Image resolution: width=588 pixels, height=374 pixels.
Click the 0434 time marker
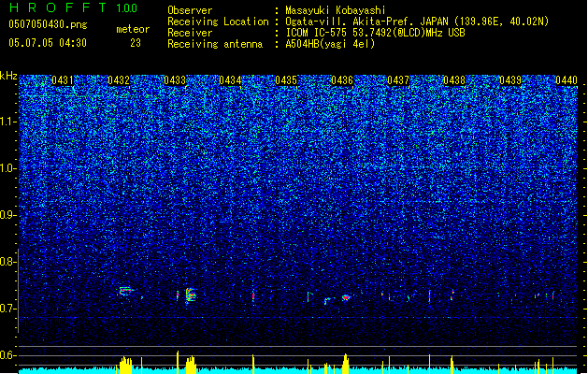click(230, 80)
